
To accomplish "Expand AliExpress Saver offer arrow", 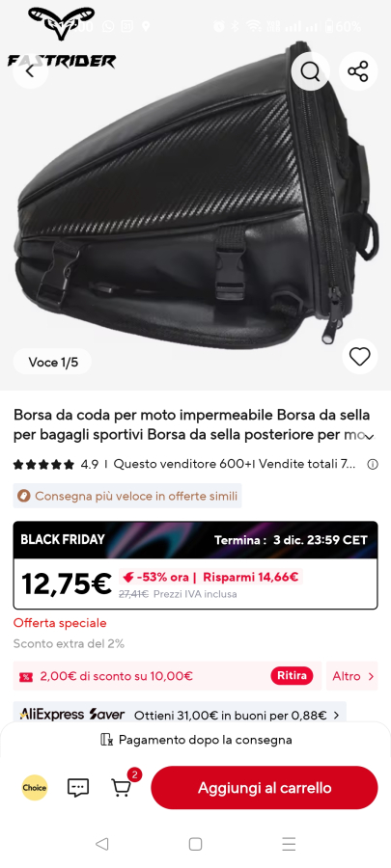I will click(336, 716).
